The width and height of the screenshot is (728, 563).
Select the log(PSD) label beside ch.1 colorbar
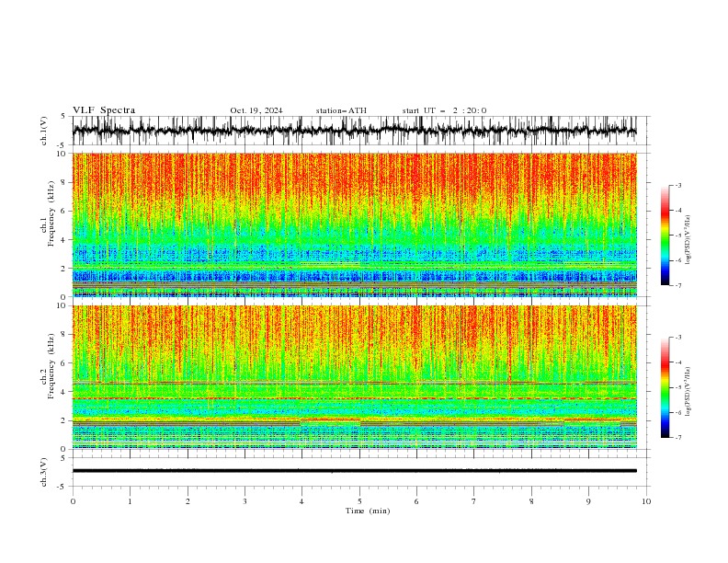688,240
